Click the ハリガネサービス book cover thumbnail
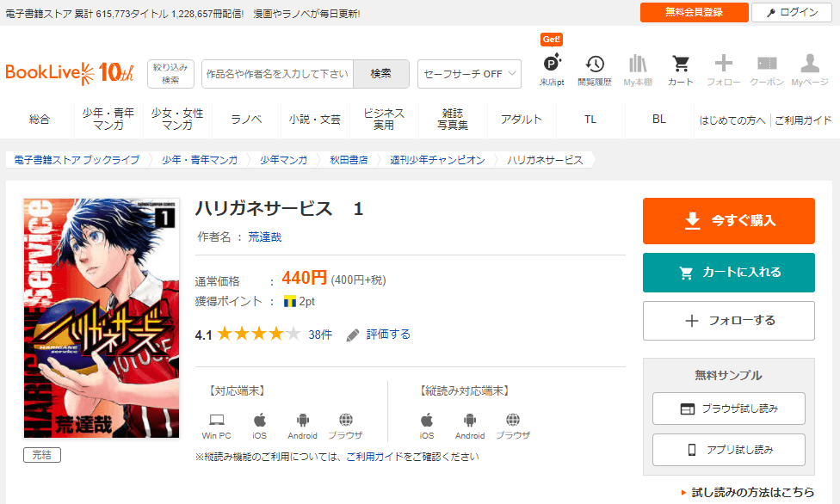840x504 pixels. coord(102,318)
